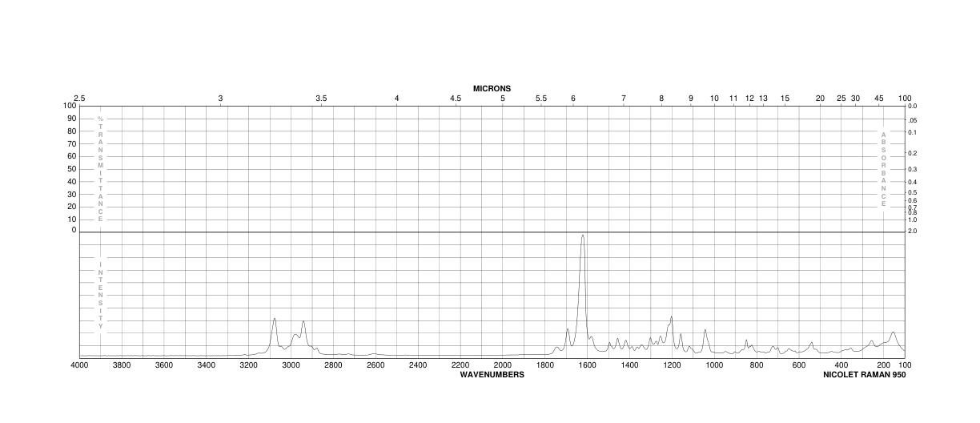Screen dimensions: 980x423
Task: Select the 3600 wavenumber tick label
Action: click(163, 365)
